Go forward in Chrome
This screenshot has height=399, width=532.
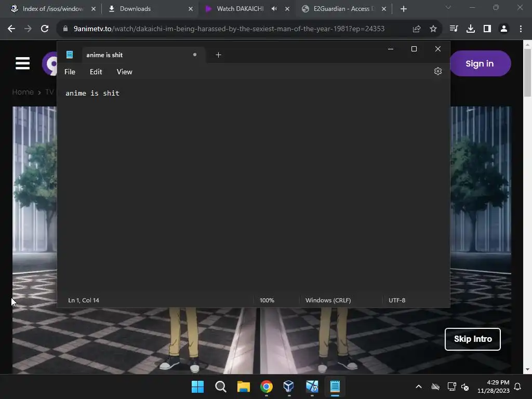(x=28, y=29)
